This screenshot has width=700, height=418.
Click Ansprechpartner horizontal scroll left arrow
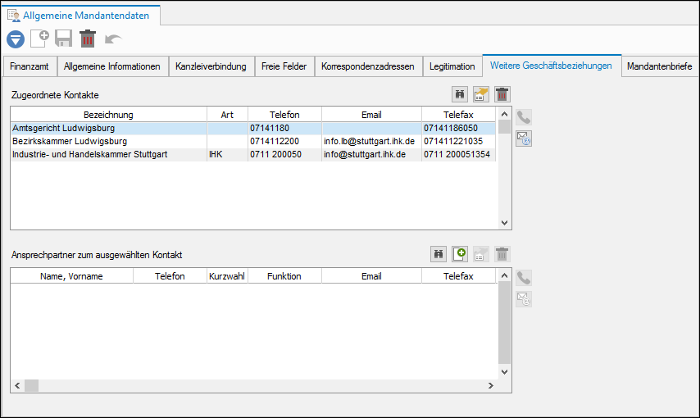17,385
